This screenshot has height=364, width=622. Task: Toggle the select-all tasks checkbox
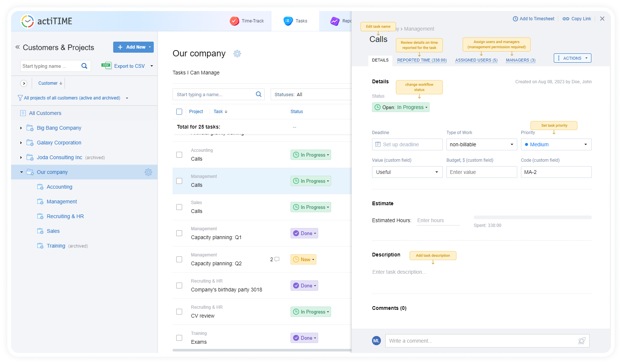coord(179,112)
